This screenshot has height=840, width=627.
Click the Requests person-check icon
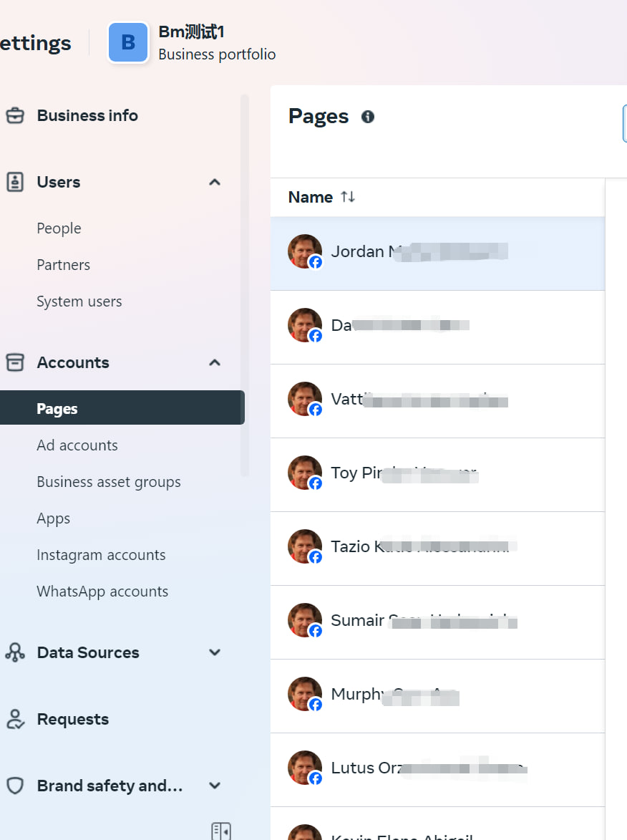[15, 720]
